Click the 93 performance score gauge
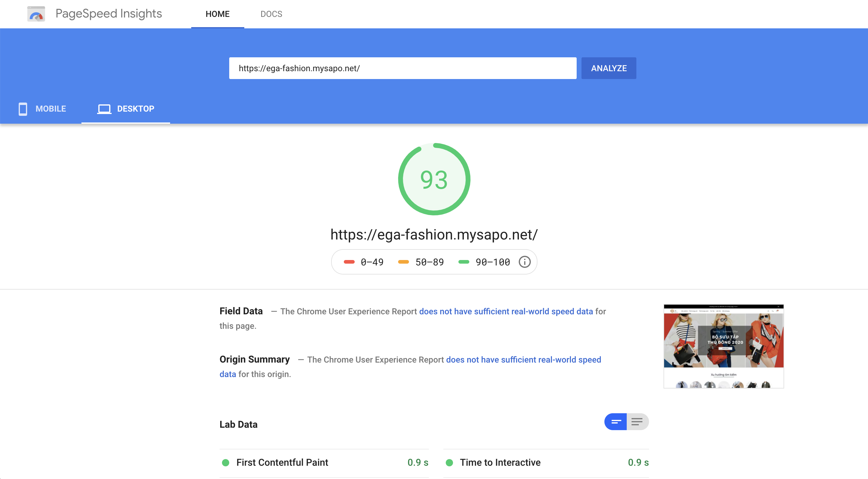The height and width of the screenshot is (479, 868). (x=434, y=179)
